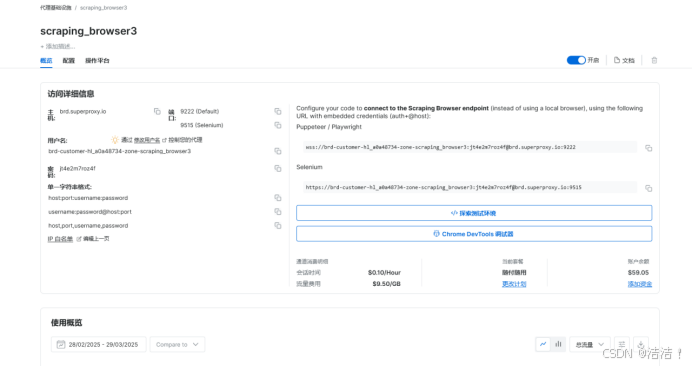Screen dimensions: 693x367
Task: Click the Puppeteer / Playwright label
Action: tap(329, 127)
